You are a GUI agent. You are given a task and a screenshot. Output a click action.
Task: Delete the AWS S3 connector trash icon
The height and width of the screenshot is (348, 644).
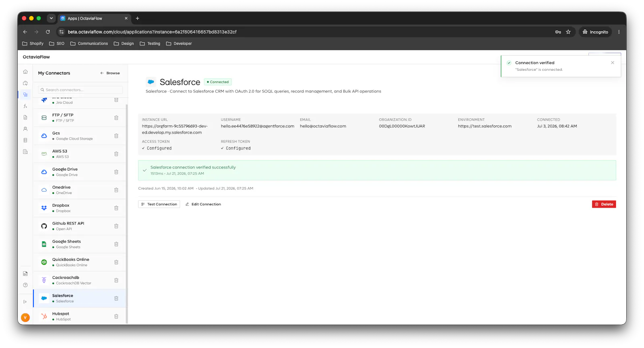pos(116,154)
